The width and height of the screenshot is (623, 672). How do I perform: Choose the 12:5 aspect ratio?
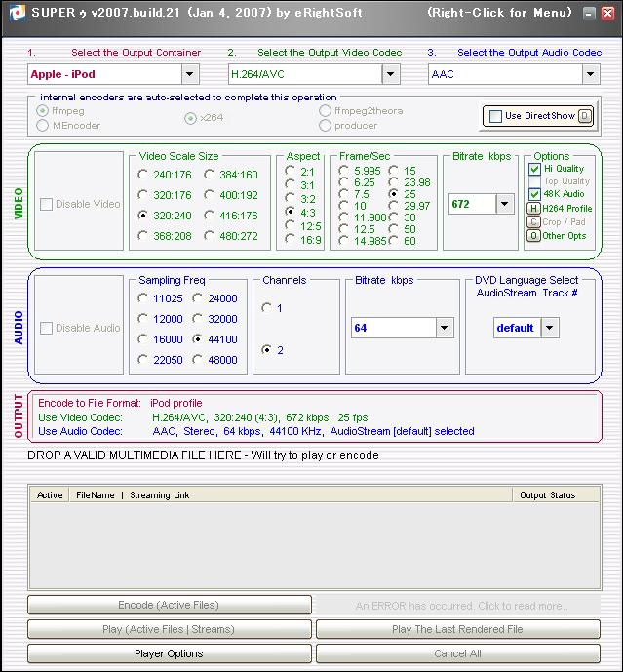tap(291, 225)
